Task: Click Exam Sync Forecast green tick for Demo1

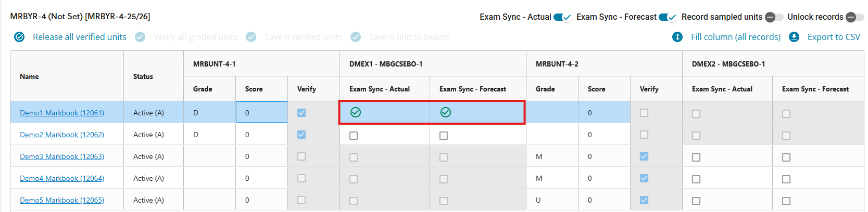Action: pyautogui.click(x=446, y=112)
